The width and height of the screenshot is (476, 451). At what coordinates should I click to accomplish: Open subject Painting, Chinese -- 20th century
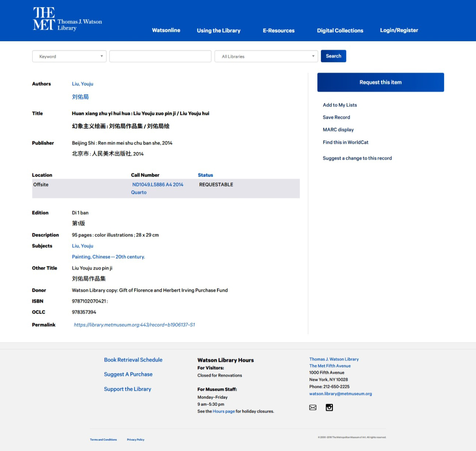point(108,257)
